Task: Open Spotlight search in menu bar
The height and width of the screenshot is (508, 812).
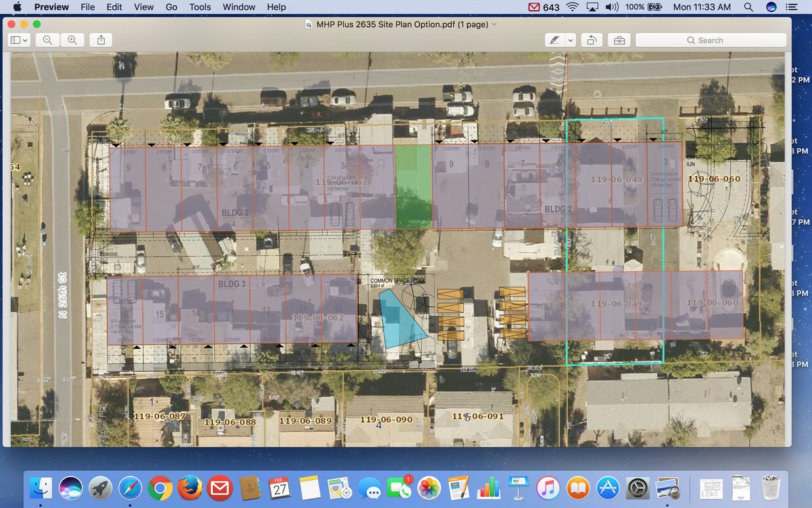Action: (748, 7)
